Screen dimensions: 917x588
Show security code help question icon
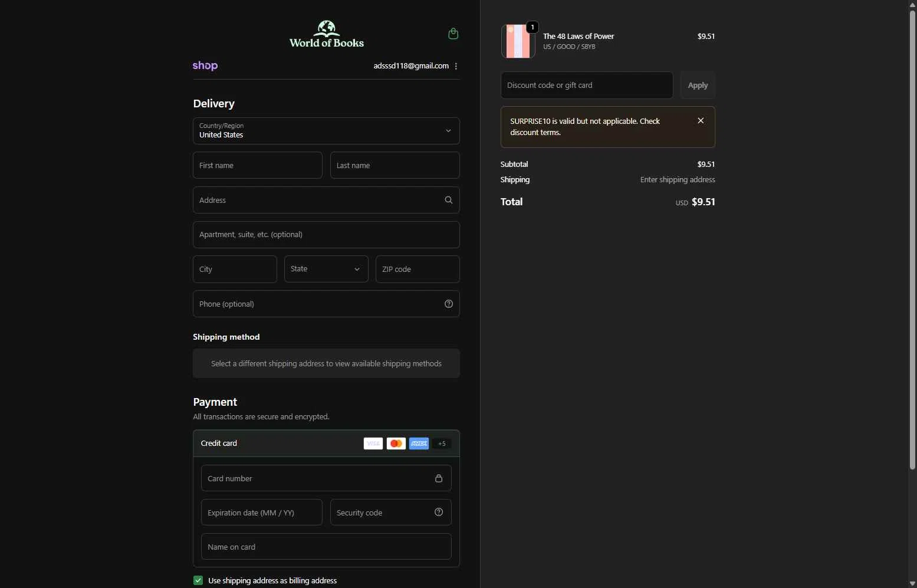click(439, 512)
